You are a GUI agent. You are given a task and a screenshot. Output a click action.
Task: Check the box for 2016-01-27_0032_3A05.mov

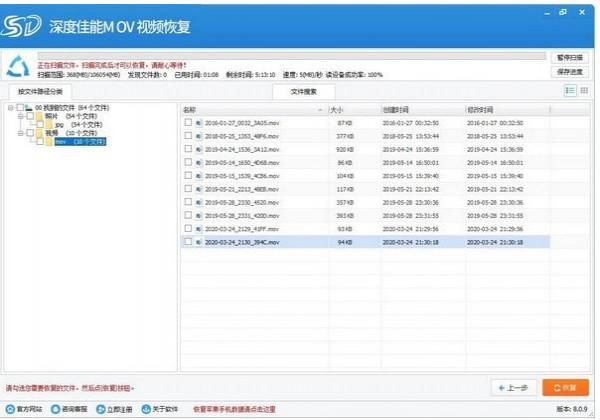(x=188, y=122)
